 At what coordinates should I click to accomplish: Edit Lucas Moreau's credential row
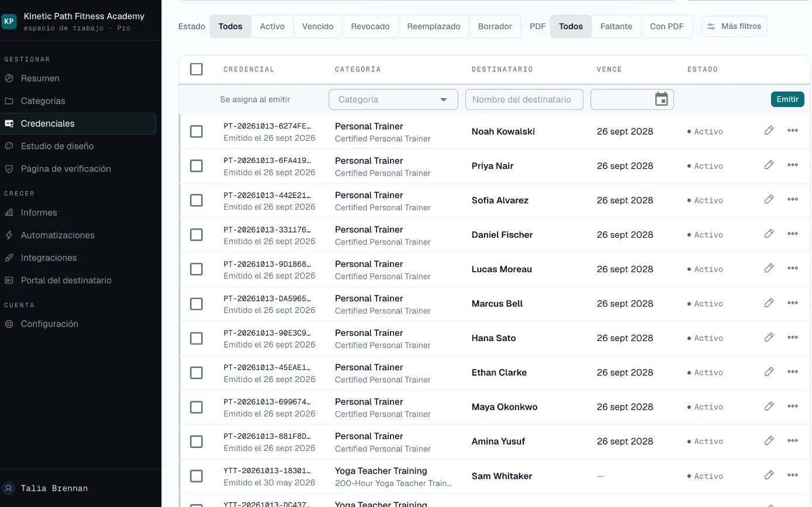pyautogui.click(x=769, y=268)
